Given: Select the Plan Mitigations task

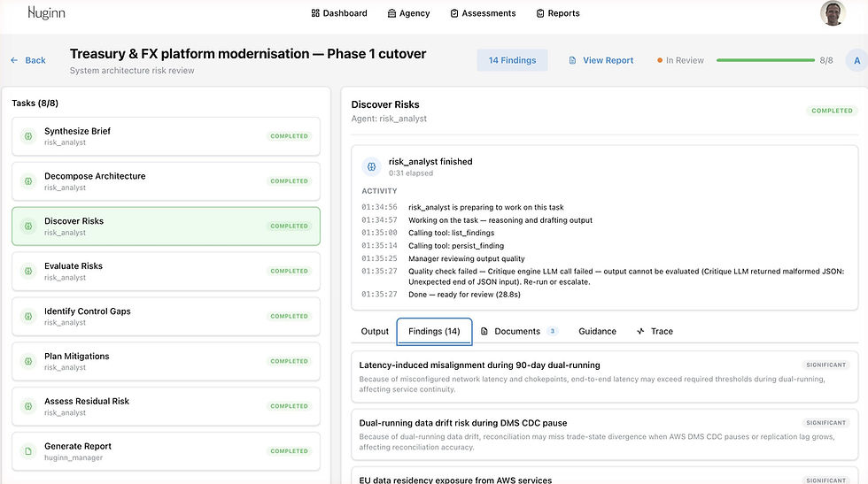Looking at the screenshot, I should click(x=166, y=361).
